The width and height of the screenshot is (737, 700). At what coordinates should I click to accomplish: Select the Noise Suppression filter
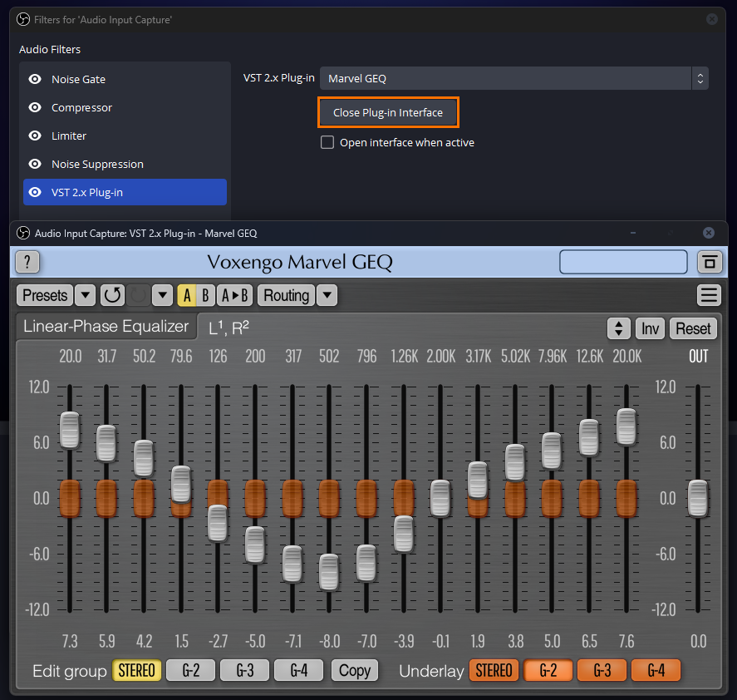pos(125,164)
